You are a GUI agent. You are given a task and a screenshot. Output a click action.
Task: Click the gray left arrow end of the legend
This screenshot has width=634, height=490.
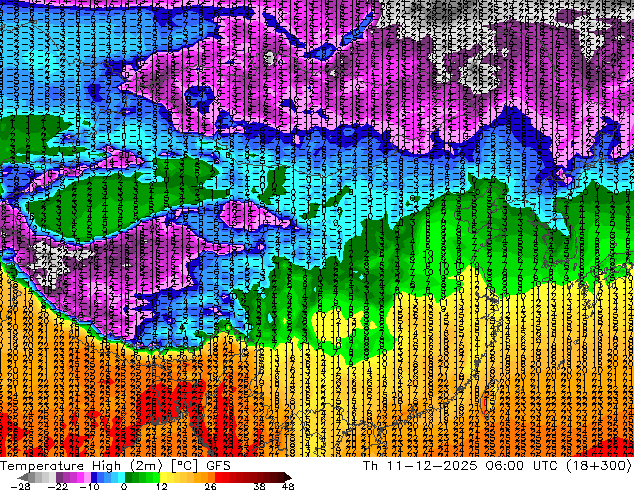[23, 477]
